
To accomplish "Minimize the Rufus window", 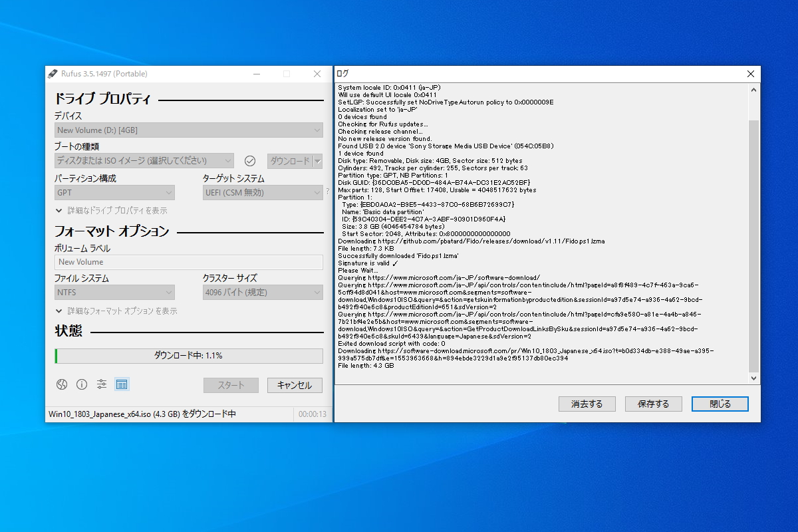I will (x=256, y=73).
